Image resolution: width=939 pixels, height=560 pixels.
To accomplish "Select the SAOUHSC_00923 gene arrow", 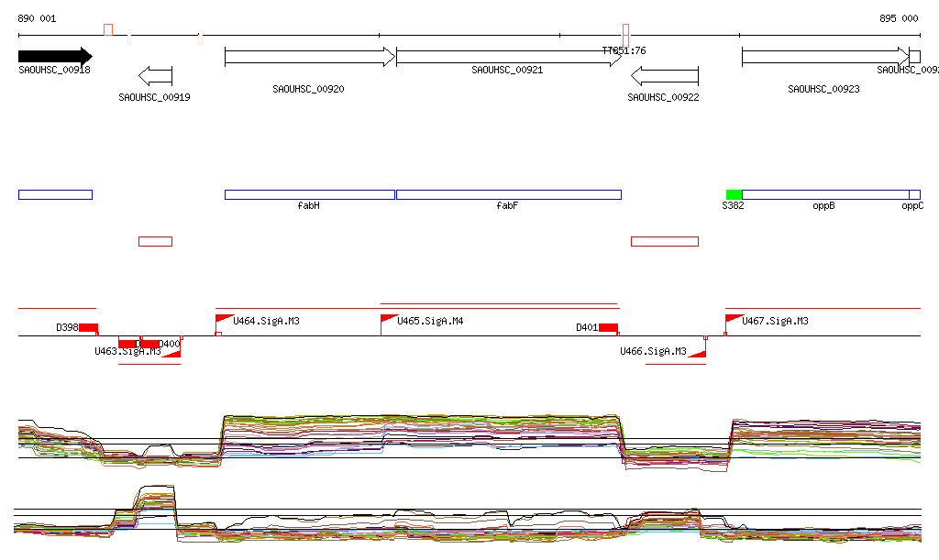I will pyautogui.click(x=826, y=57).
